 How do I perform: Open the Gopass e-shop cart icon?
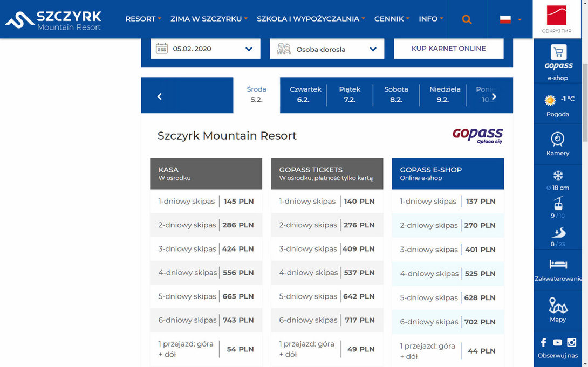pos(558,52)
